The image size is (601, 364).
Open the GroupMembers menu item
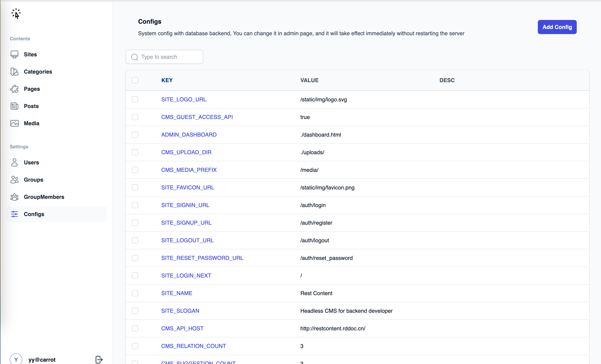coord(44,197)
